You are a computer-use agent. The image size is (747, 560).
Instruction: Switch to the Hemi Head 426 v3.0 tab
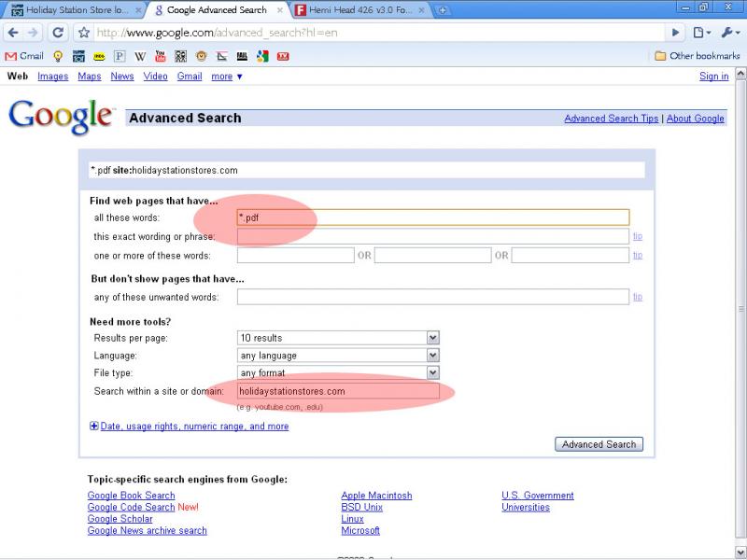pos(359,10)
